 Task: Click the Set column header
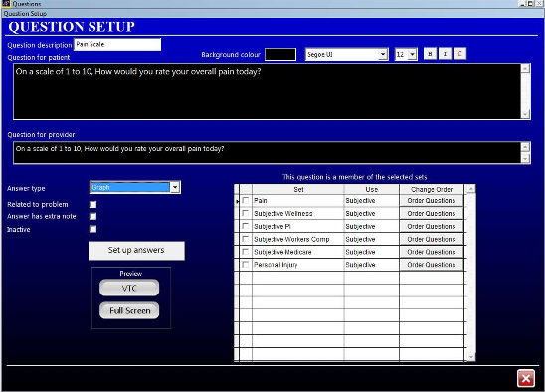(x=298, y=190)
